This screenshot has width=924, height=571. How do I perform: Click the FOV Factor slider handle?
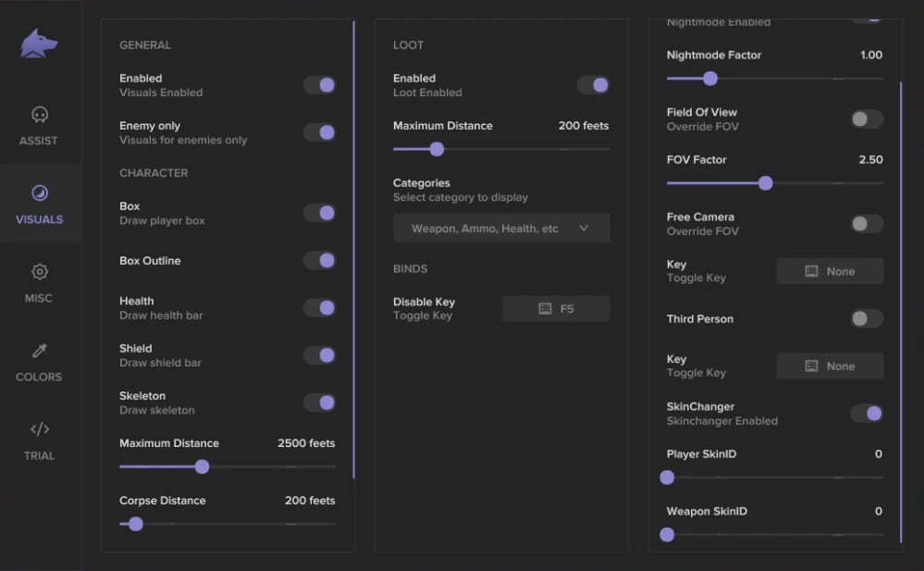point(765,183)
